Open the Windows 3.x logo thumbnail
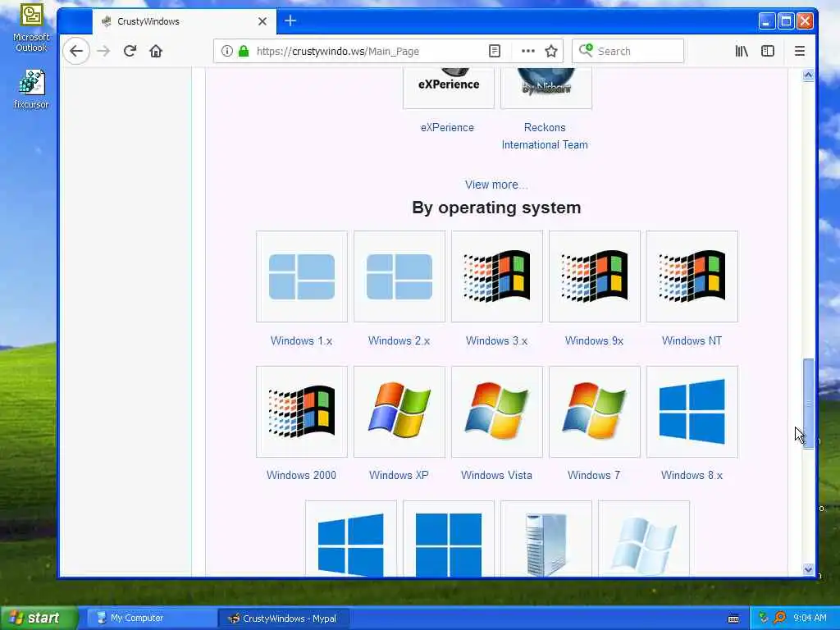The image size is (840, 630). click(497, 276)
